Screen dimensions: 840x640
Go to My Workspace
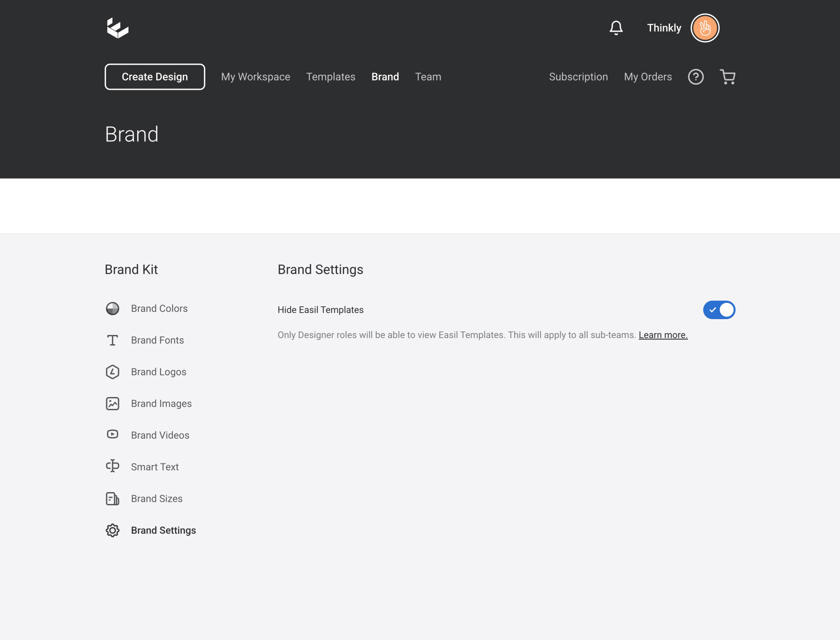(255, 77)
